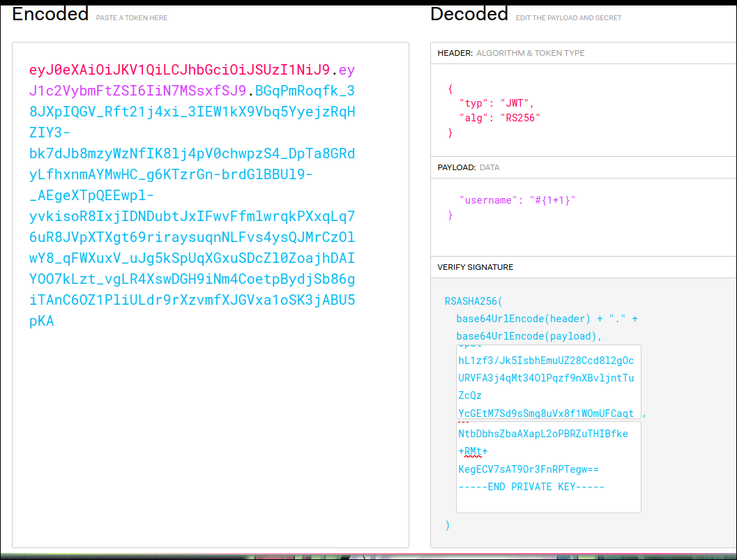Click the 'Decoded' heading

pyautogui.click(x=469, y=14)
